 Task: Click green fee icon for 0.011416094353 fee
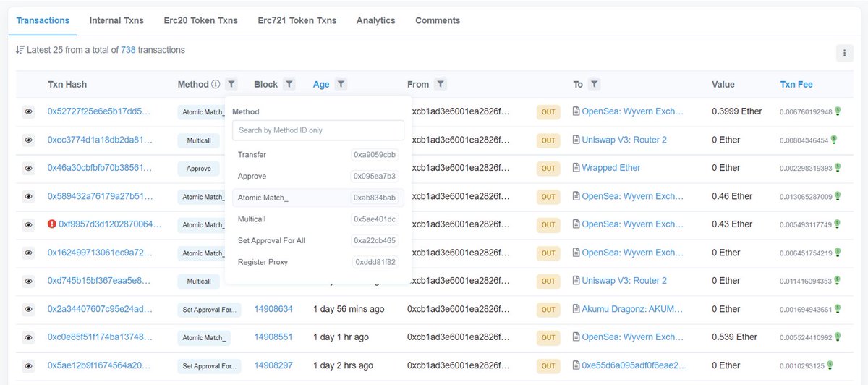[x=838, y=281]
